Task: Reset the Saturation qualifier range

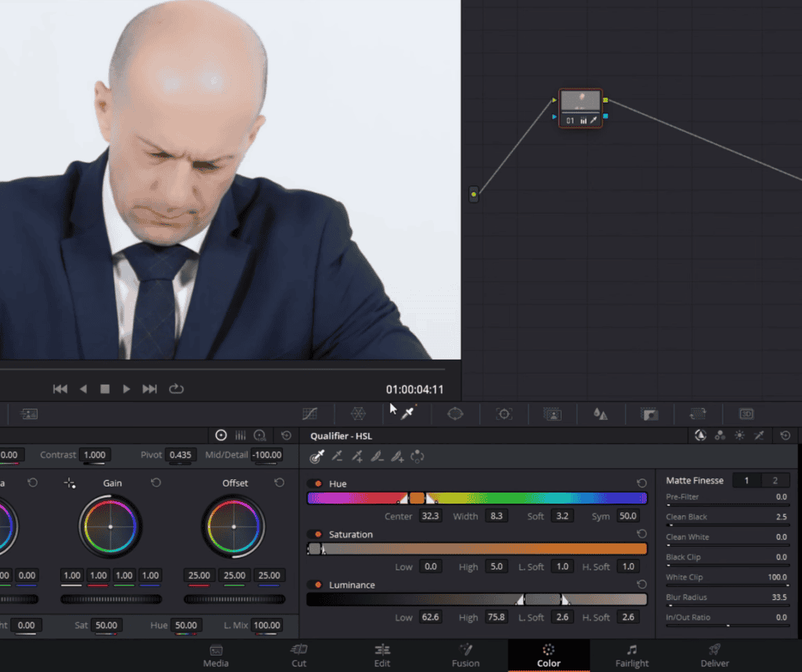Action: pyautogui.click(x=641, y=533)
